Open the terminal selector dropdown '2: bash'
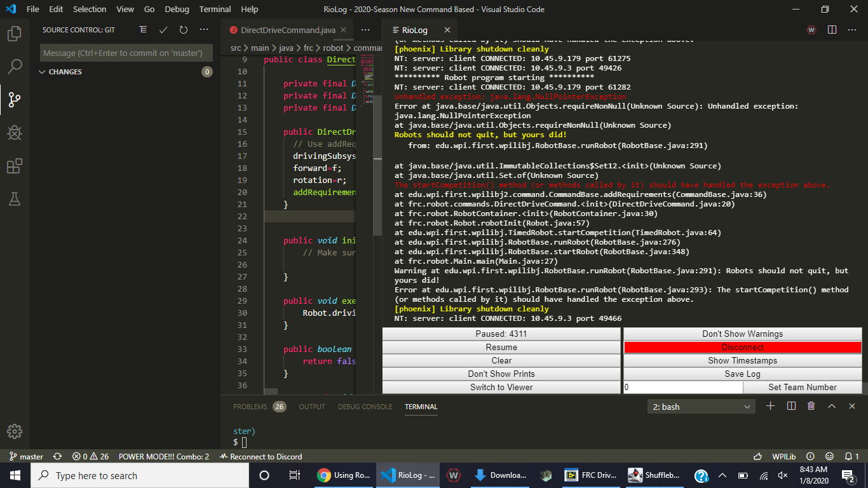 [701, 407]
